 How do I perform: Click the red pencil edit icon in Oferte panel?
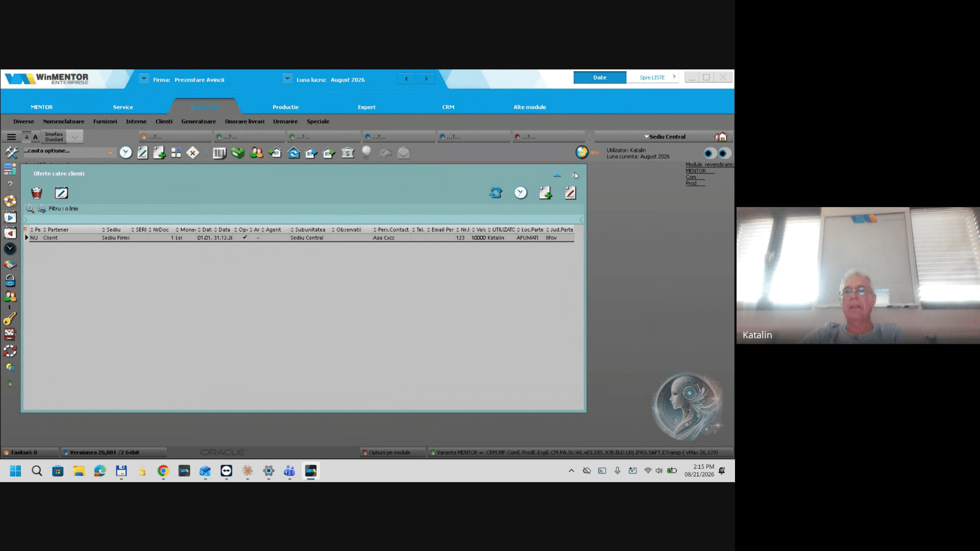[570, 193]
